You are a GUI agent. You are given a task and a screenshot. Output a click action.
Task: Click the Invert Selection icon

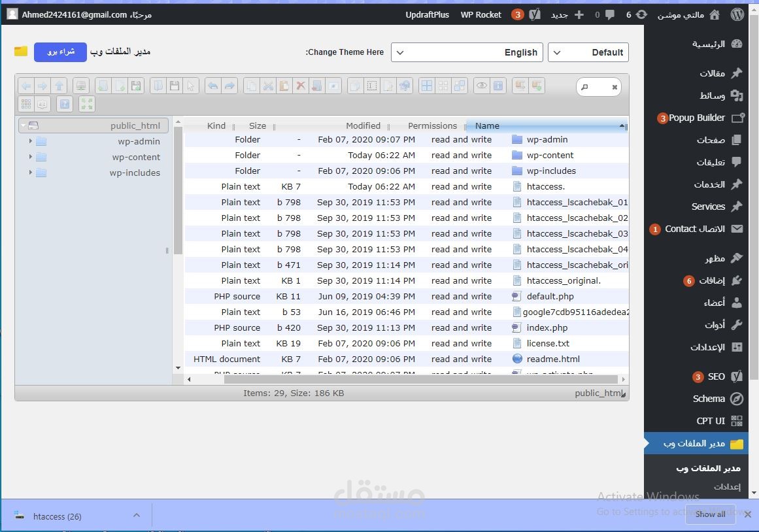tap(460, 86)
